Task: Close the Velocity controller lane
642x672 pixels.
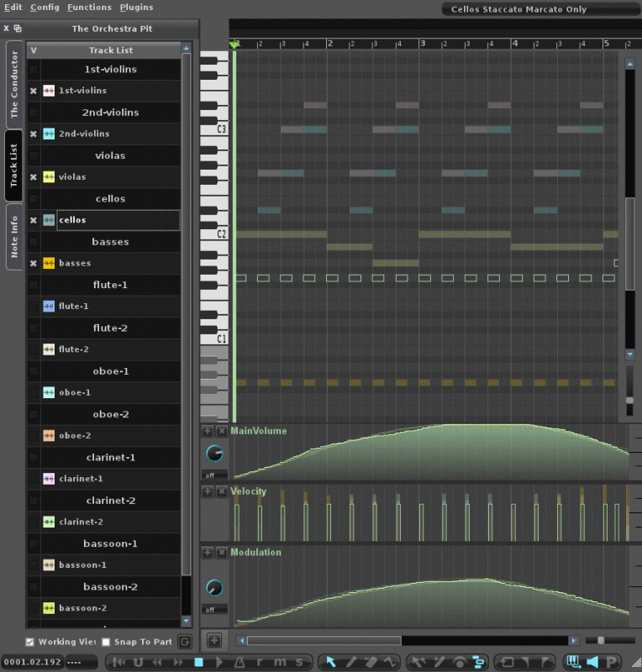Action: click(222, 491)
